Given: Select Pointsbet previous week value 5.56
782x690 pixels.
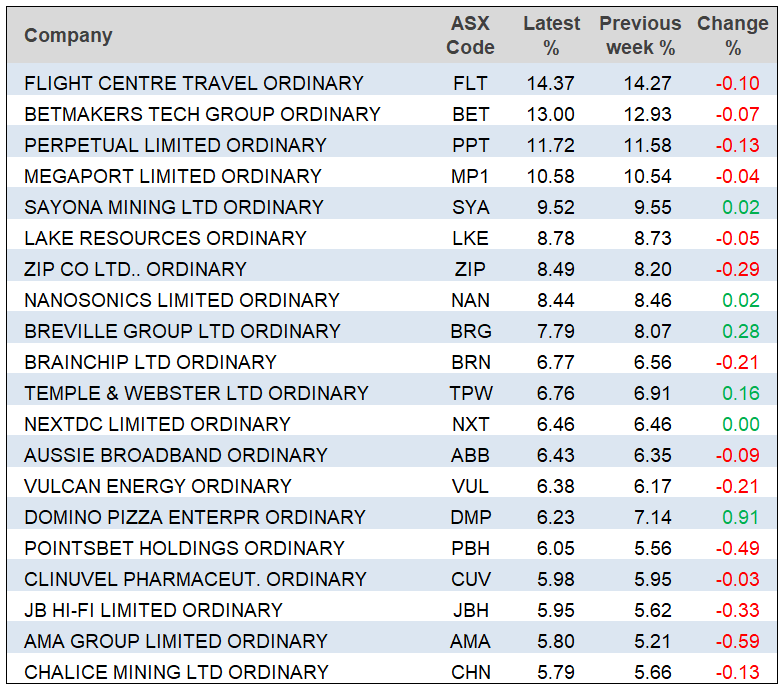Looking at the screenshot, I should pos(647,548).
